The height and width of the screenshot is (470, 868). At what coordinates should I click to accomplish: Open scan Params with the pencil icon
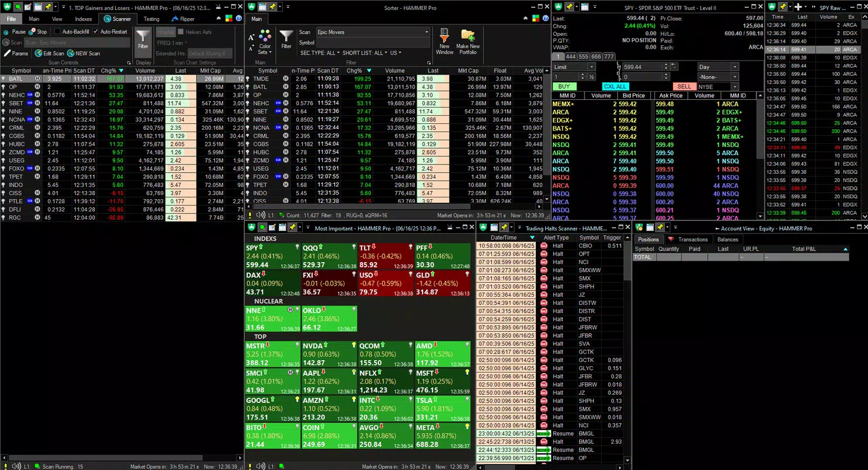(16, 53)
